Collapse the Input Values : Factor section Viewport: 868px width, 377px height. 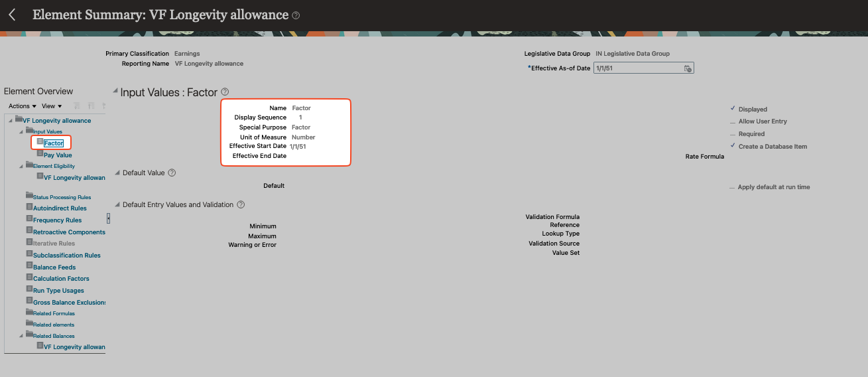point(115,92)
